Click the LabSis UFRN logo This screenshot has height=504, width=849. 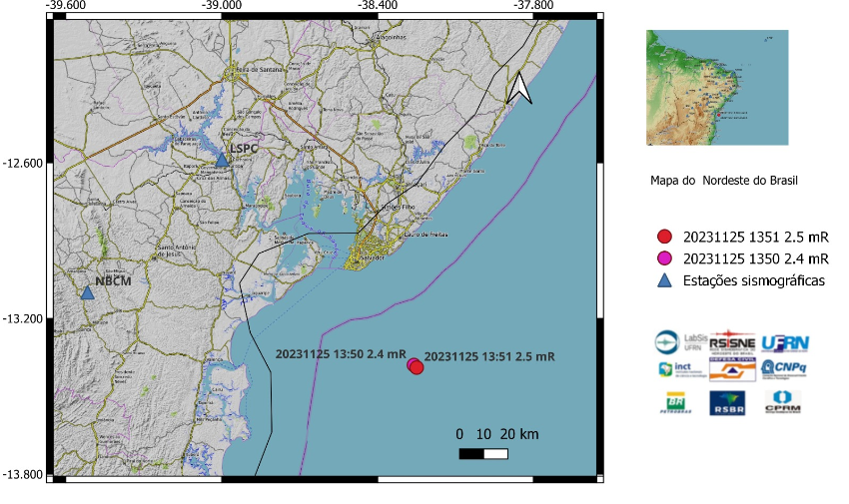(x=676, y=342)
